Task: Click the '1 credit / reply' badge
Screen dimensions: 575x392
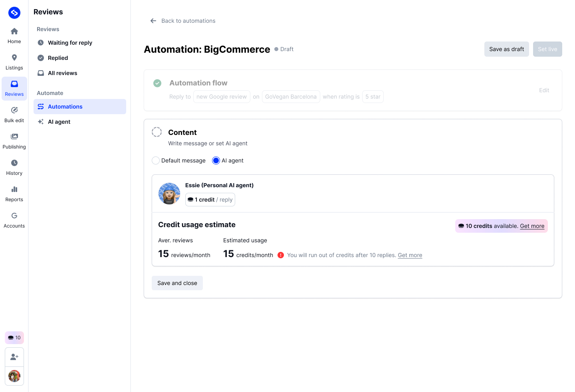Action: point(210,200)
